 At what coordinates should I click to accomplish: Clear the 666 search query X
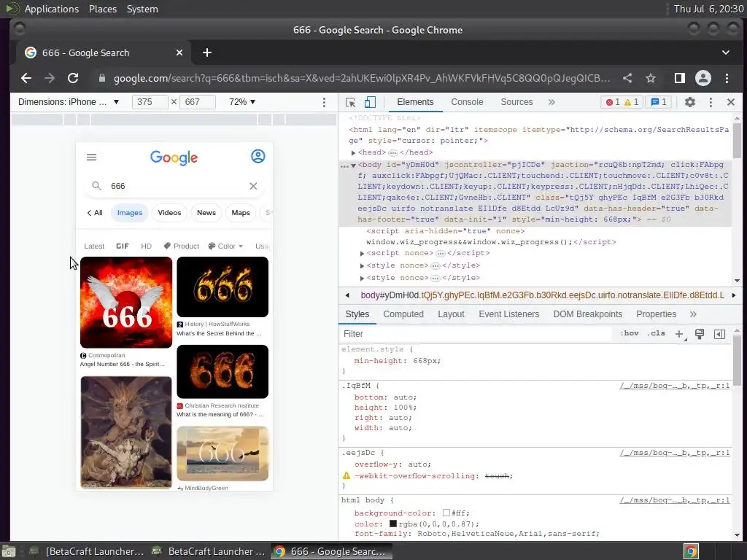click(x=253, y=186)
